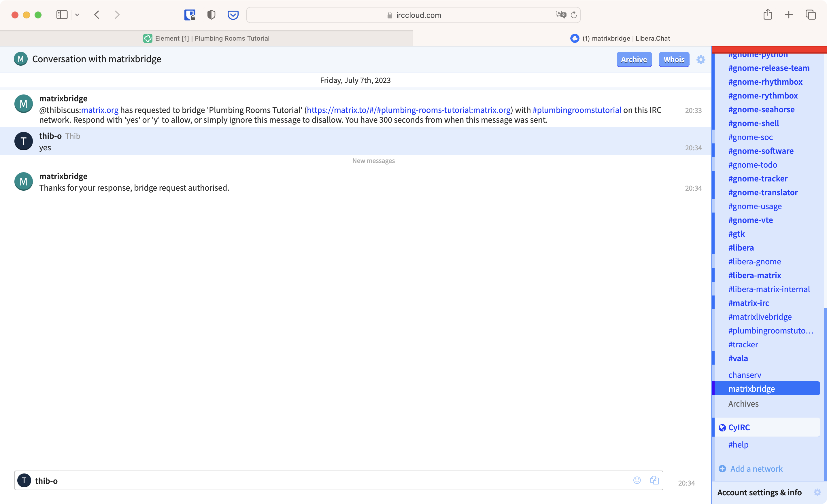Reload the irccloud page

click(574, 15)
